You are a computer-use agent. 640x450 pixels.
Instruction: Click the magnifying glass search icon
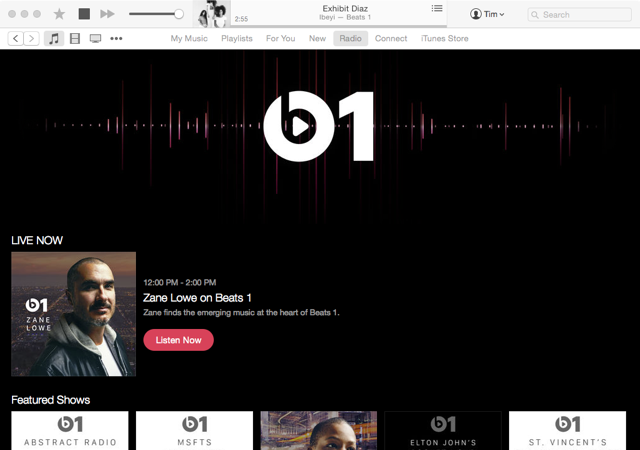click(535, 15)
